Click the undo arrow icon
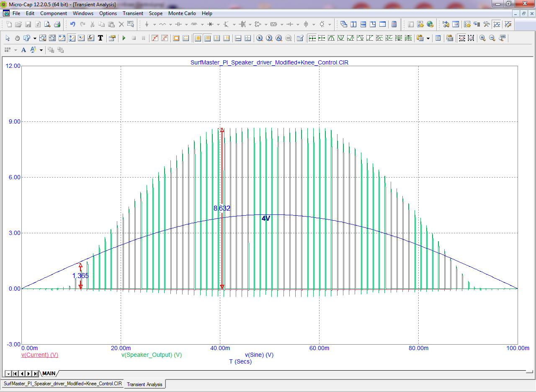The height and width of the screenshot is (392, 536). coord(73,24)
